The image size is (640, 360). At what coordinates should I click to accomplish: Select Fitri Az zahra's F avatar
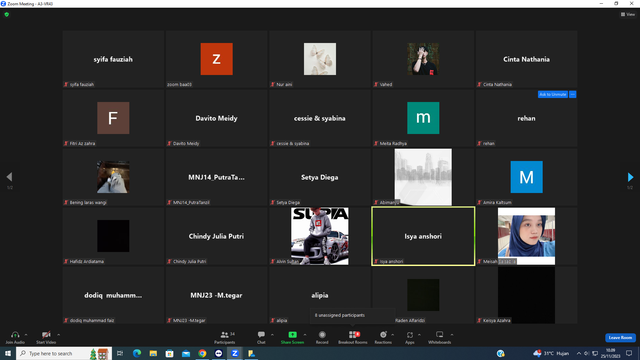(x=113, y=118)
